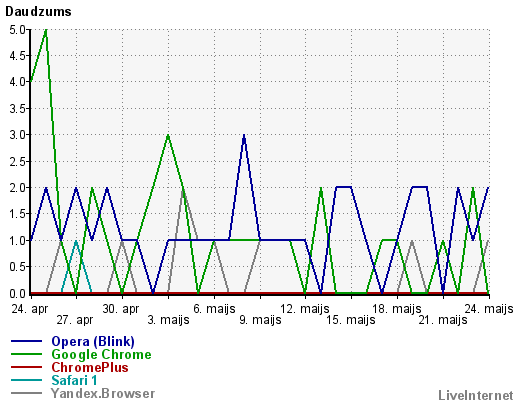Click the 5.0 y-axis label
Viewport: 520px width, 405px height.
(x=17, y=30)
